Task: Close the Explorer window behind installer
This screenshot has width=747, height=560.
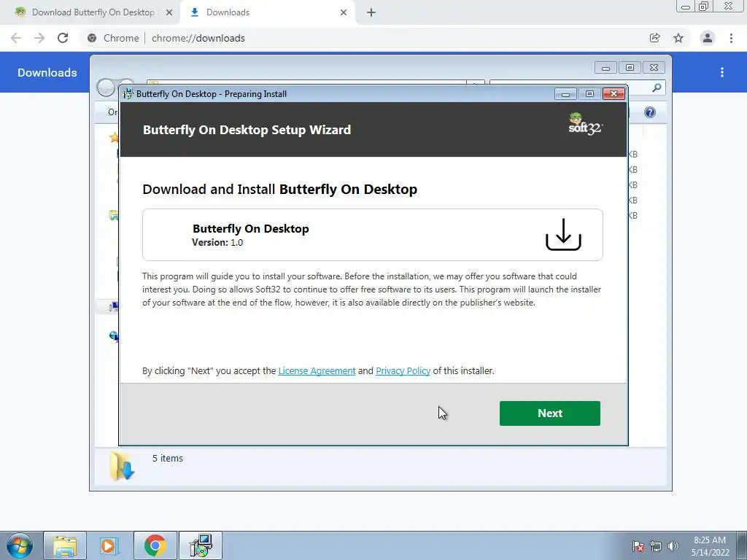Action: [x=654, y=68]
